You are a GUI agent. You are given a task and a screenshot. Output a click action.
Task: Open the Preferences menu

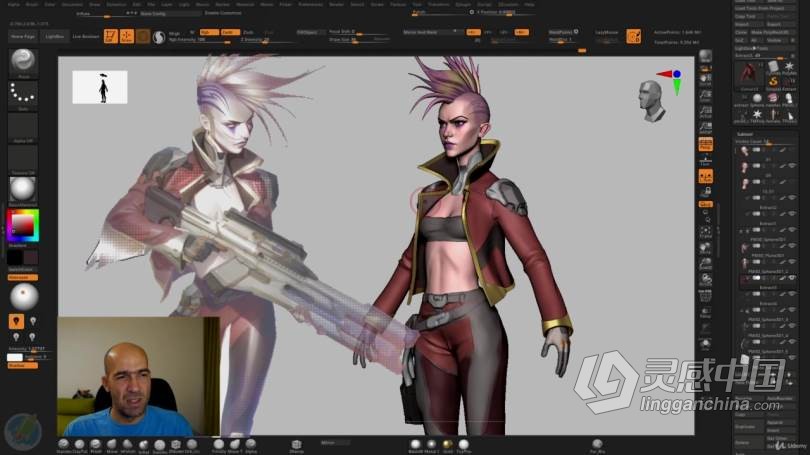[x=310, y=4]
